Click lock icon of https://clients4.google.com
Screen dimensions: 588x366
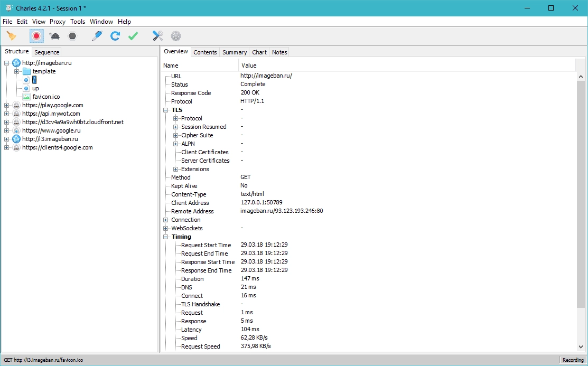[x=16, y=148]
